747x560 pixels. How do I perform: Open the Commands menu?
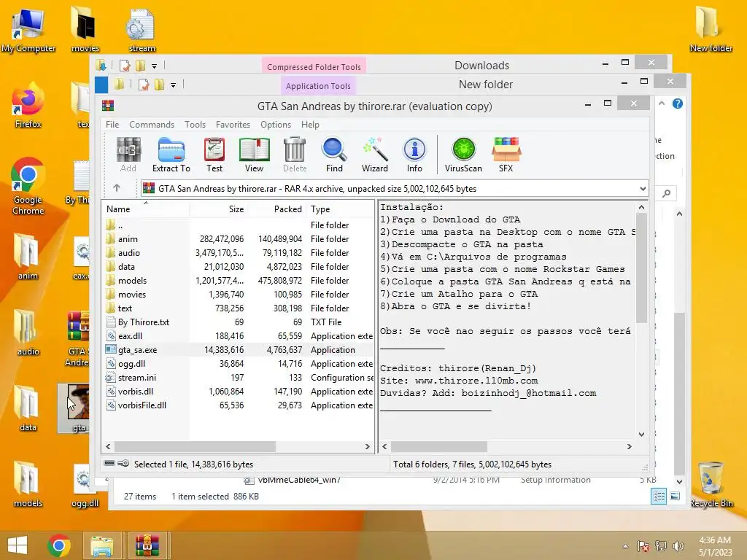tap(152, 124)
